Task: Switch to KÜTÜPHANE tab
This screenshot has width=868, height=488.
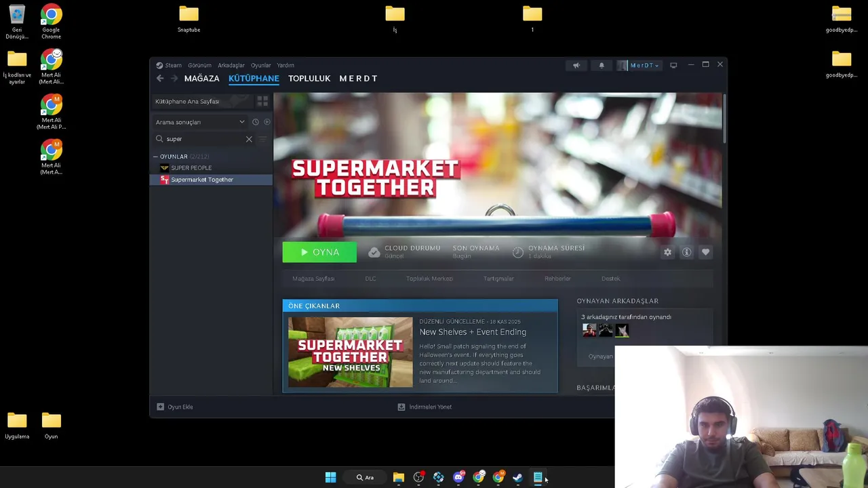Action: click(x=254, y=79)
